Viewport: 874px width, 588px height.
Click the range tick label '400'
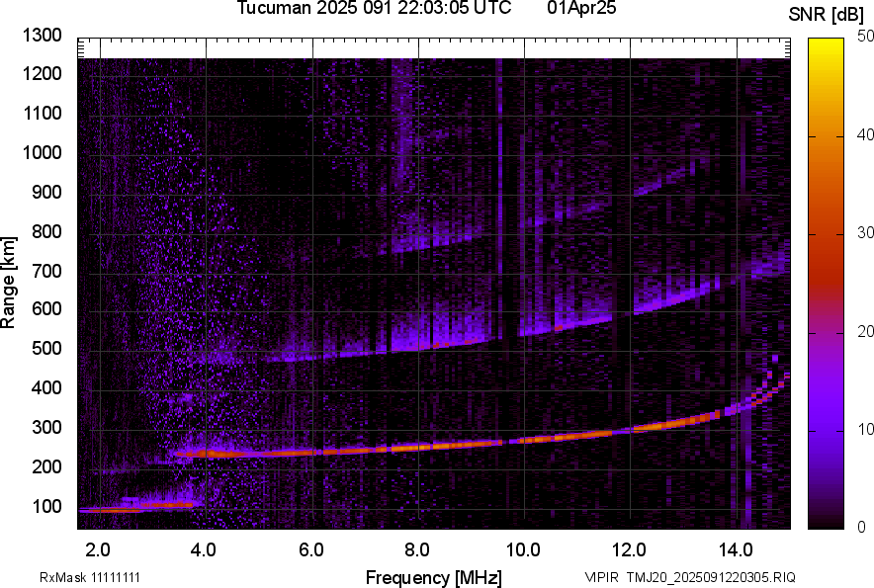(46, 388)
